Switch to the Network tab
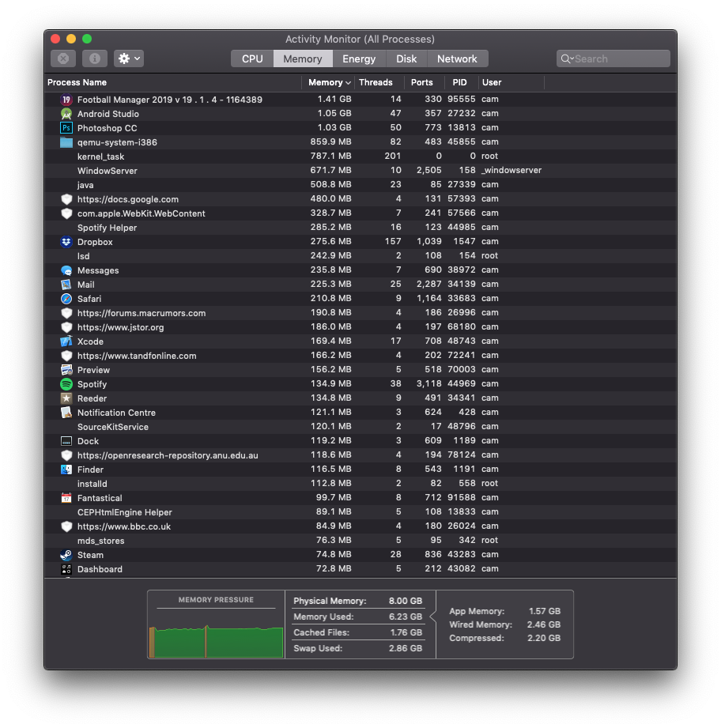 click(x=457, y=59)
